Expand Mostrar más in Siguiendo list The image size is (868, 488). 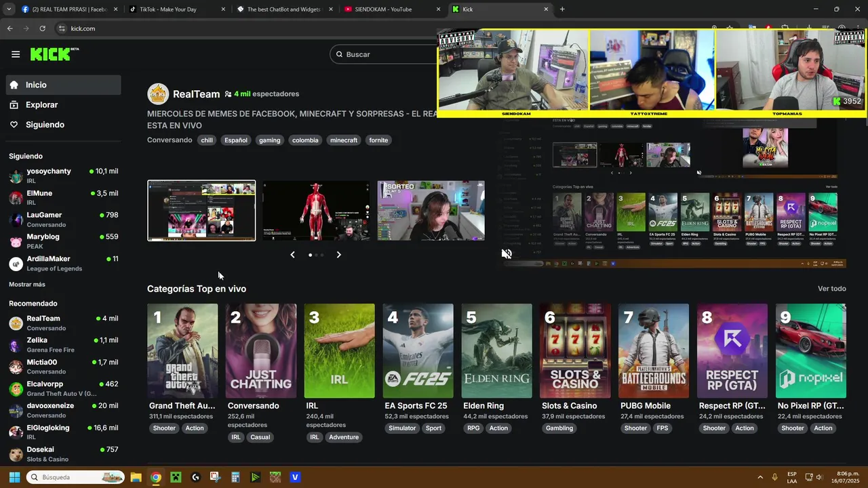[27, 285]
